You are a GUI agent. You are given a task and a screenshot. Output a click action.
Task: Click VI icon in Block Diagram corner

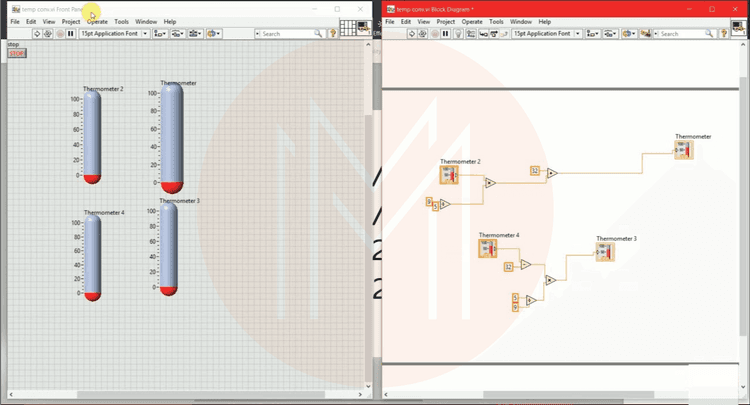739,28
